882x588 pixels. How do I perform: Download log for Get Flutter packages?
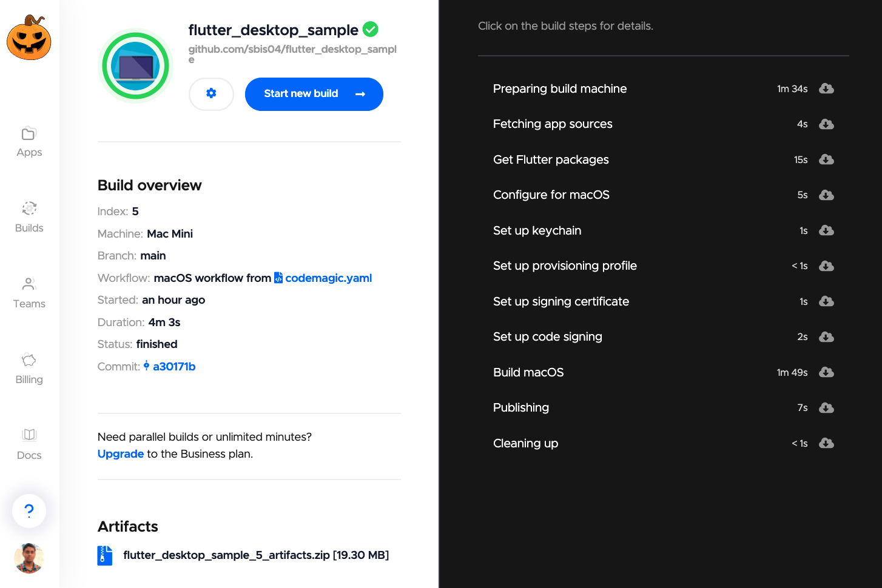(826, 159)
